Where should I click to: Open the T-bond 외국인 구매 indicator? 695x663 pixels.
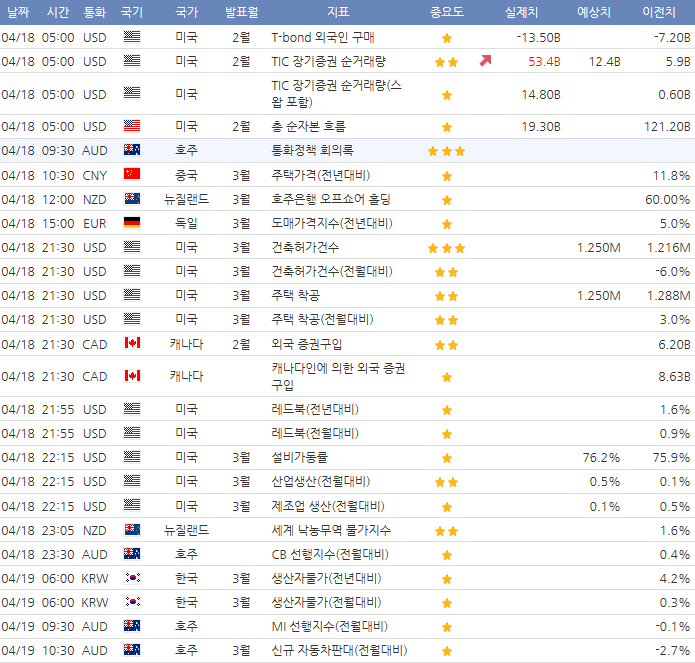(x=323, y=38)
